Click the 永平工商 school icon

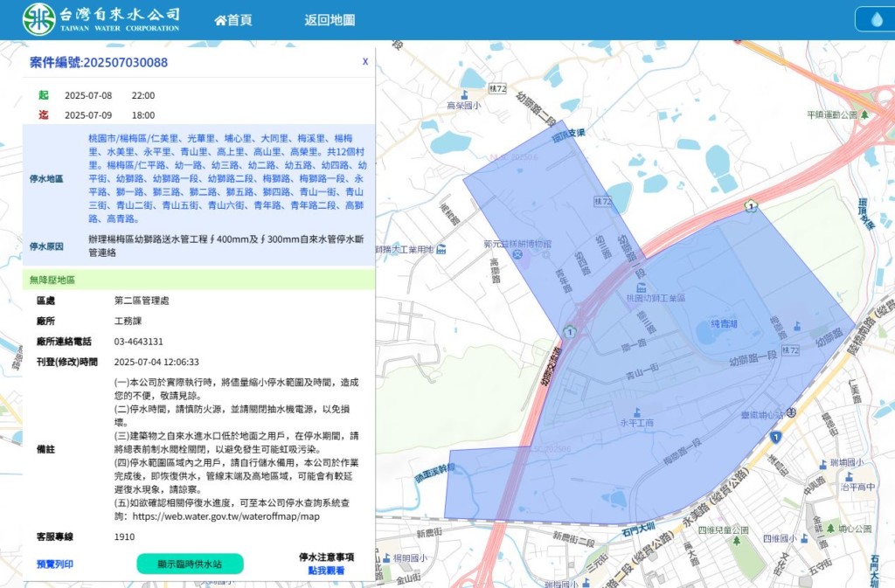636,412
